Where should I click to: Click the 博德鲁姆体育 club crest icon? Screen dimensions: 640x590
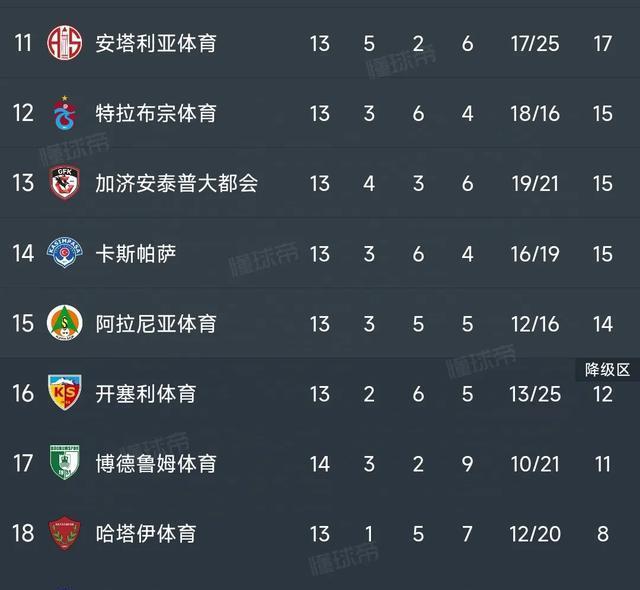coord(64,463)
